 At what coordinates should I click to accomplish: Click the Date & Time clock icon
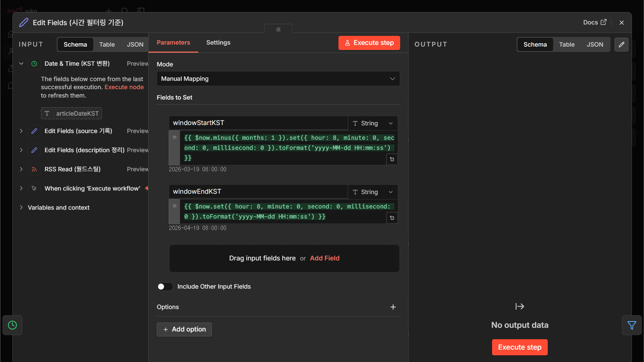[x=34, y=64]
